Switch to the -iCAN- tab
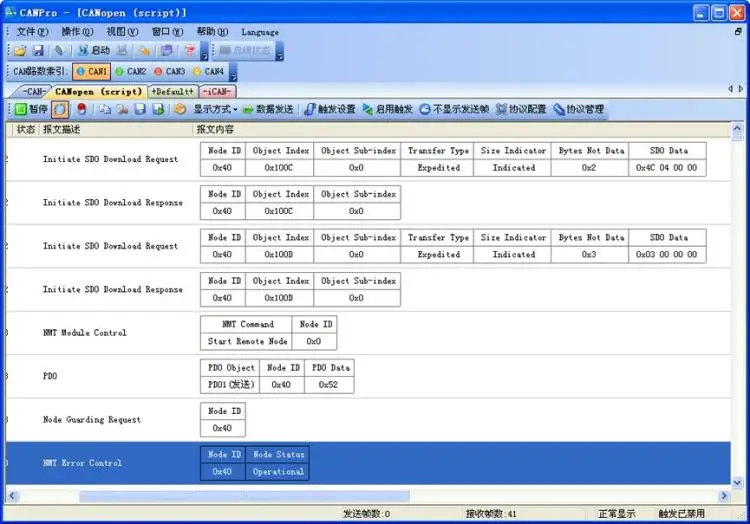This screenshot has width=750, height=524. (217, 91)
